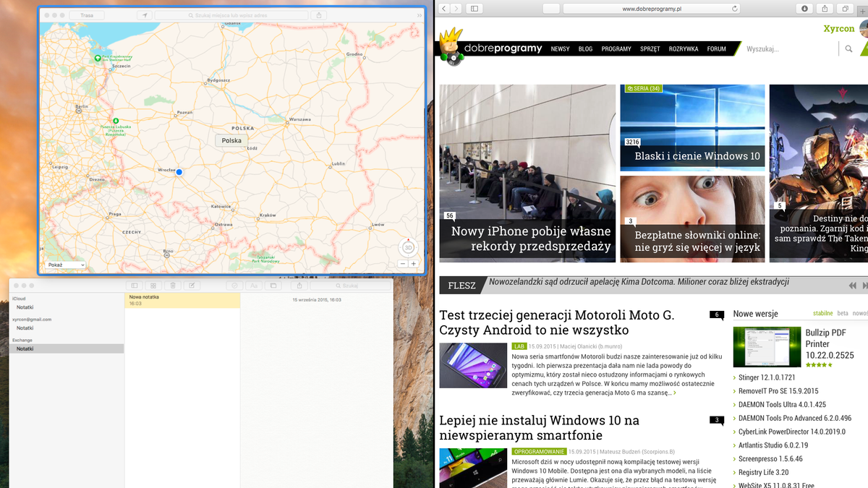Screen dimensions: 868x488
Task: Zoom out with the minus button in Maps
Action: pyautogui.click(x=403, y=264)
